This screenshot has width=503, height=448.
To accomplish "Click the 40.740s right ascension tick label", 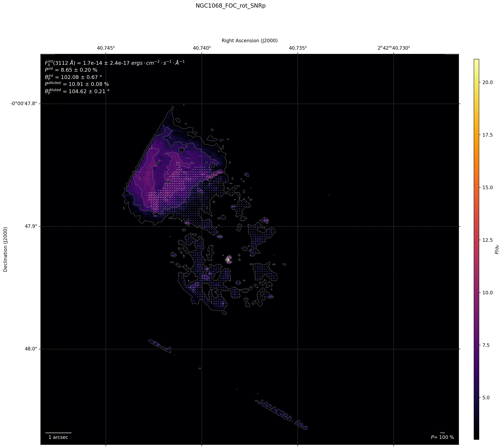I will 202,48.
